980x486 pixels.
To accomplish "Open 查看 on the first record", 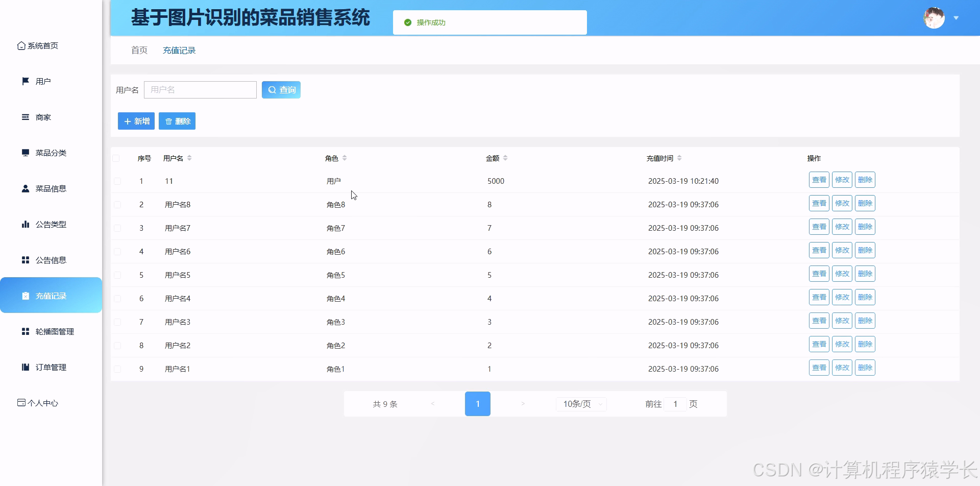I will (819, 179).
